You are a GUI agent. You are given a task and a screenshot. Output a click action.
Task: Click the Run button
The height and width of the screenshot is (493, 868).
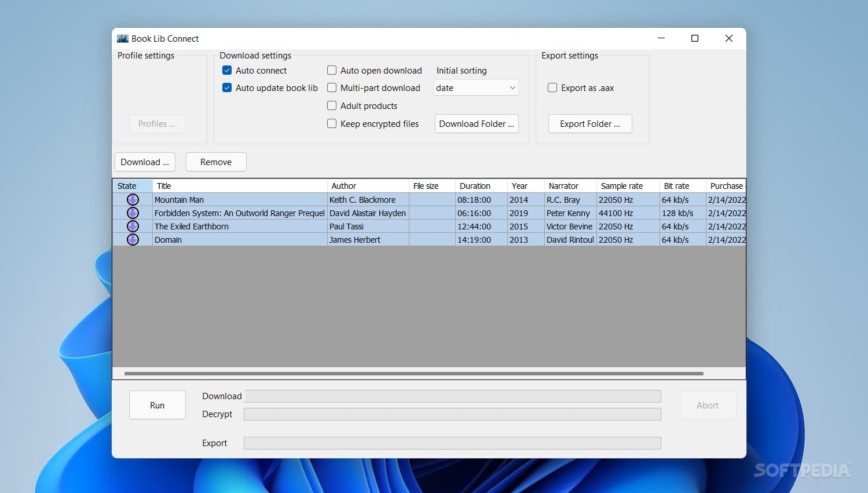pos(158,405)
